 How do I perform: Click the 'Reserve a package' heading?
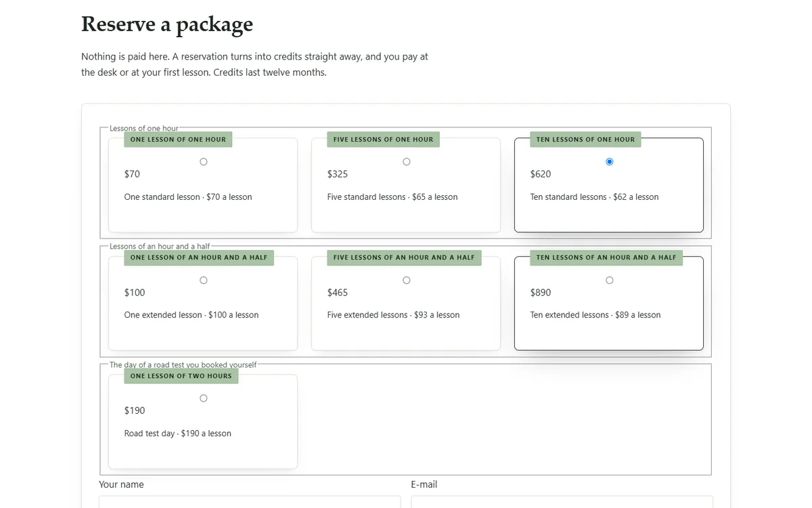167,24
